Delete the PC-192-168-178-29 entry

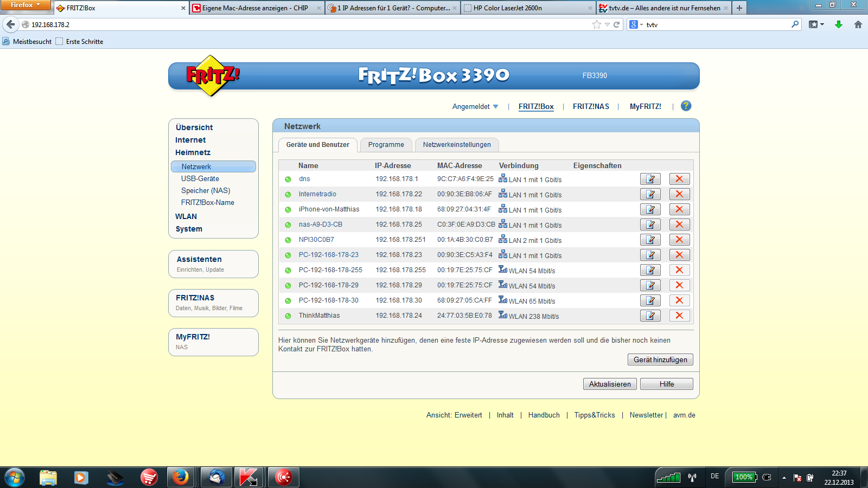(x=679, y=285)
